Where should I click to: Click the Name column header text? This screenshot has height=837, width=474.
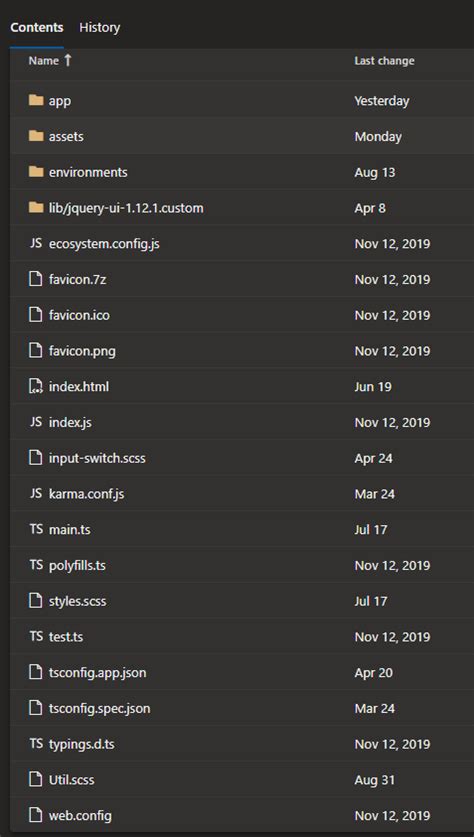(x=44, y=61)
